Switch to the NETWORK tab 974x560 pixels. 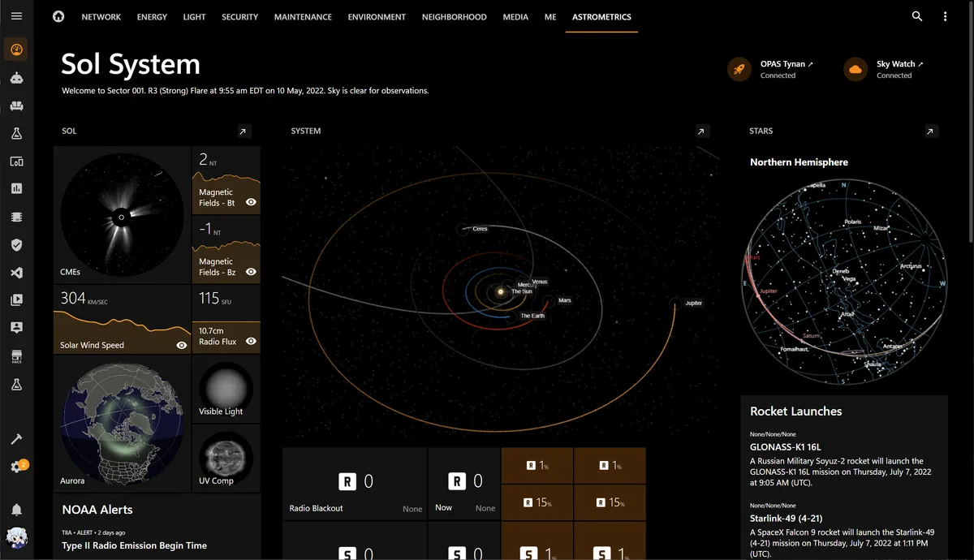(x=101, y=16)
